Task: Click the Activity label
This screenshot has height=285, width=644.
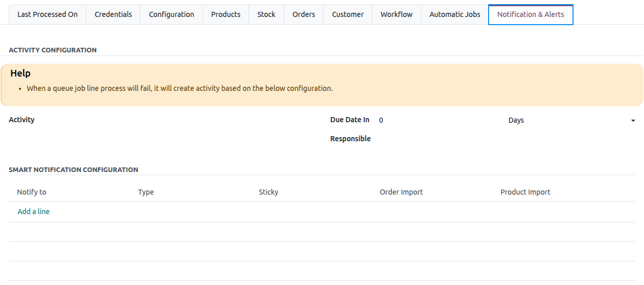Action: (x=22, y=120)
